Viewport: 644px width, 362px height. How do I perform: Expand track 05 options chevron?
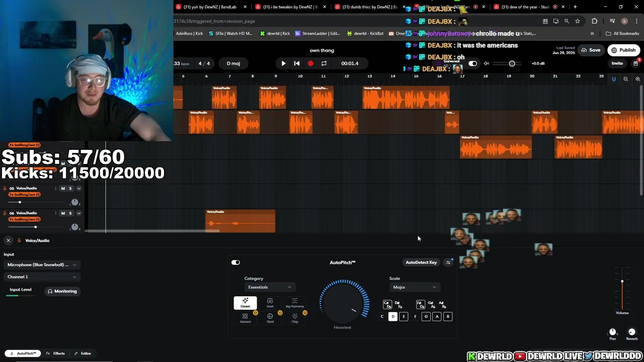[78, 189]
